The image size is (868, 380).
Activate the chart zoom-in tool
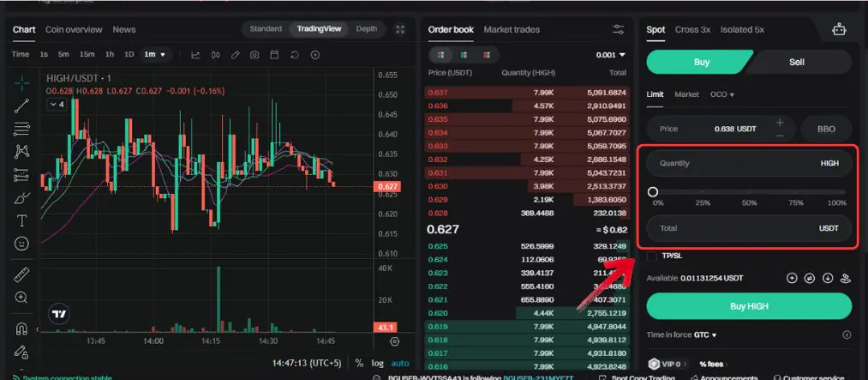coord(21,298)
